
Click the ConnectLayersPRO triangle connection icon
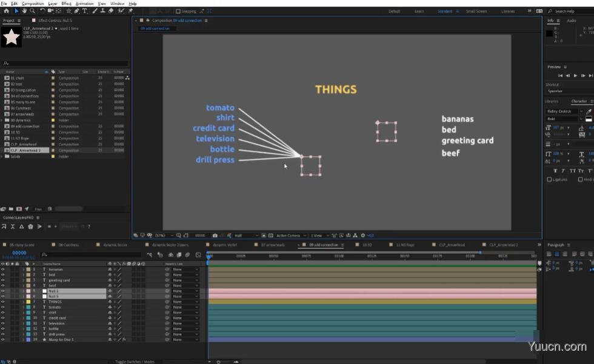[22, 227]
